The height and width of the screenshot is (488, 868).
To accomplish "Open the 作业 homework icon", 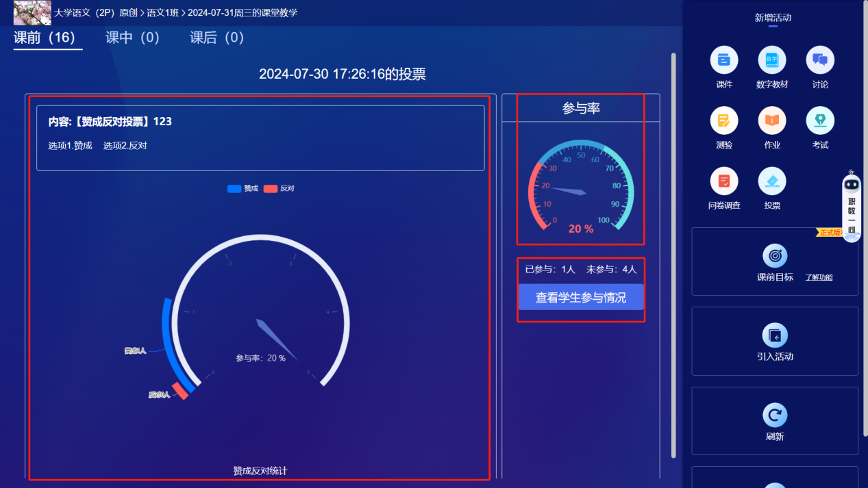I will tap(772, 121).
